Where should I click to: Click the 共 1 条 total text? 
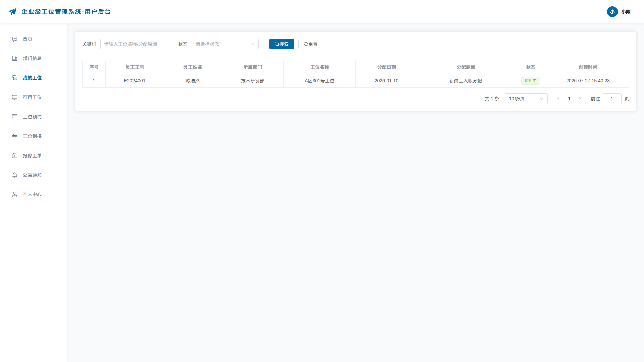pos(492,99)
